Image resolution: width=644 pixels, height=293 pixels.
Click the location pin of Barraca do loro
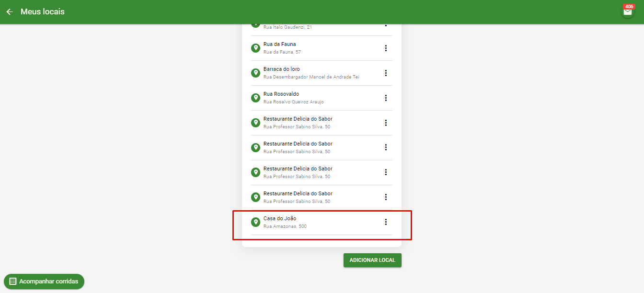click(x=256, y=73)
